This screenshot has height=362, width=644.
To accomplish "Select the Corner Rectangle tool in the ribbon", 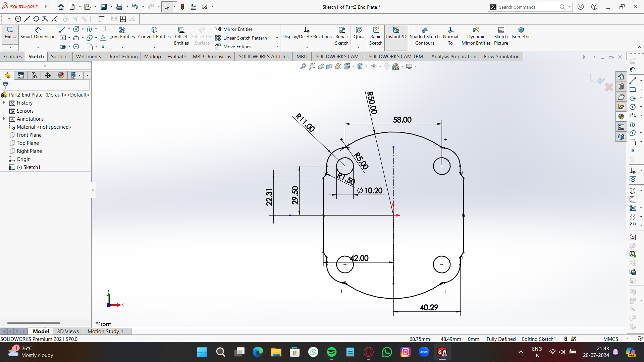I will point(63,38).
